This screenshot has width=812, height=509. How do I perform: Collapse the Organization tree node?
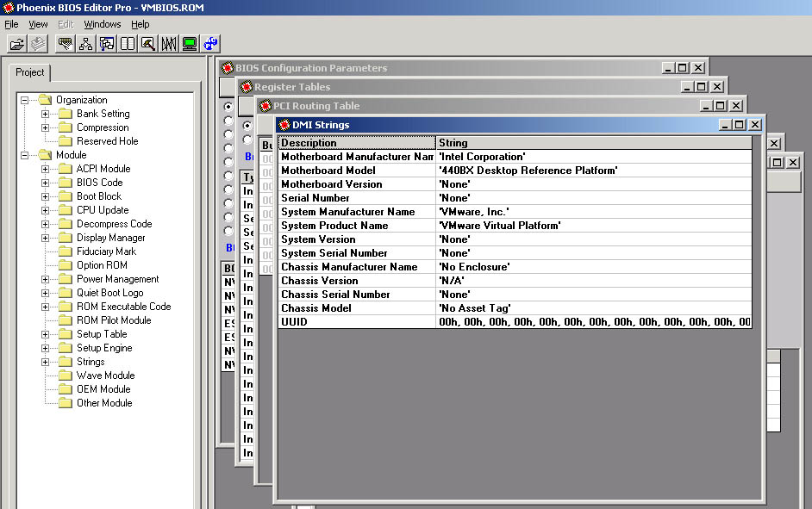click(25, 100)
